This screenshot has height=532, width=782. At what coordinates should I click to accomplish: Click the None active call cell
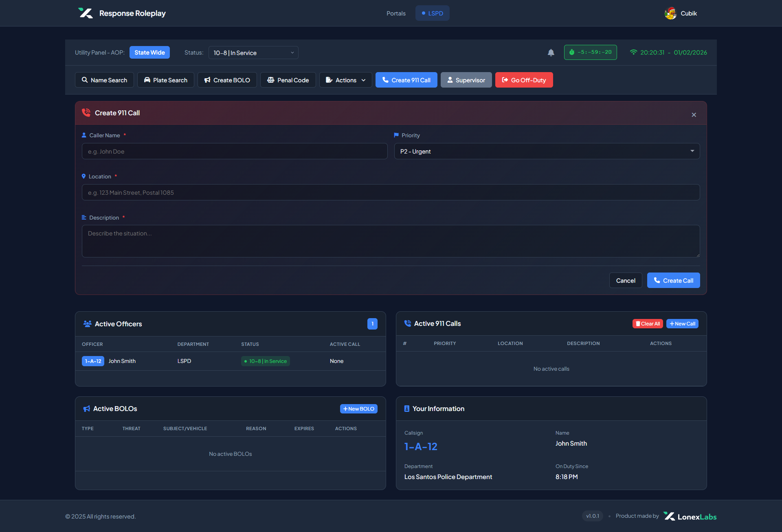click(336, 361)
